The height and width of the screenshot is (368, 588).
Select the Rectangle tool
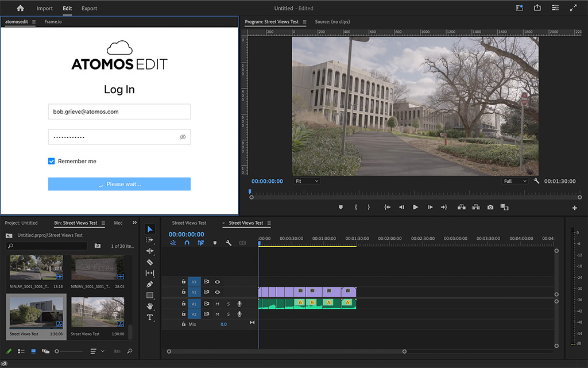coord(150,295)
